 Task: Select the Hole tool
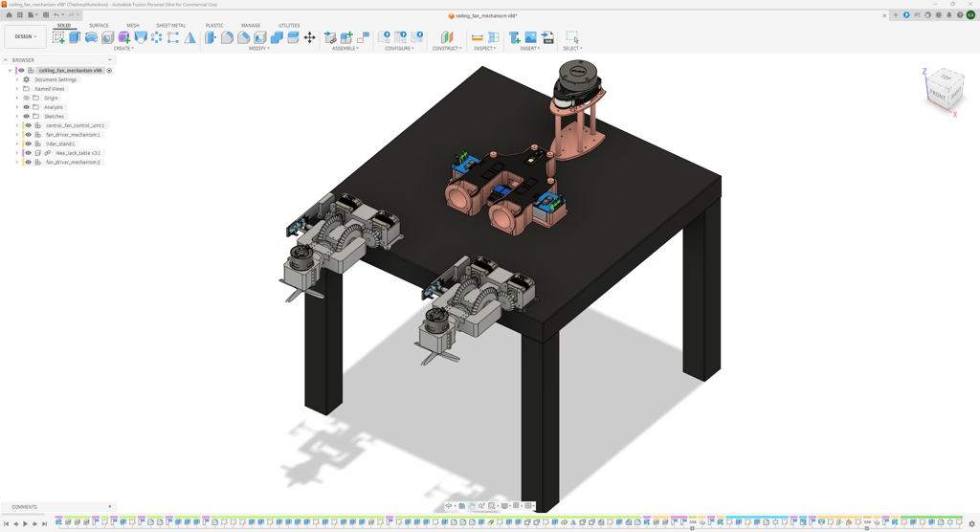[x=107, y=37]
